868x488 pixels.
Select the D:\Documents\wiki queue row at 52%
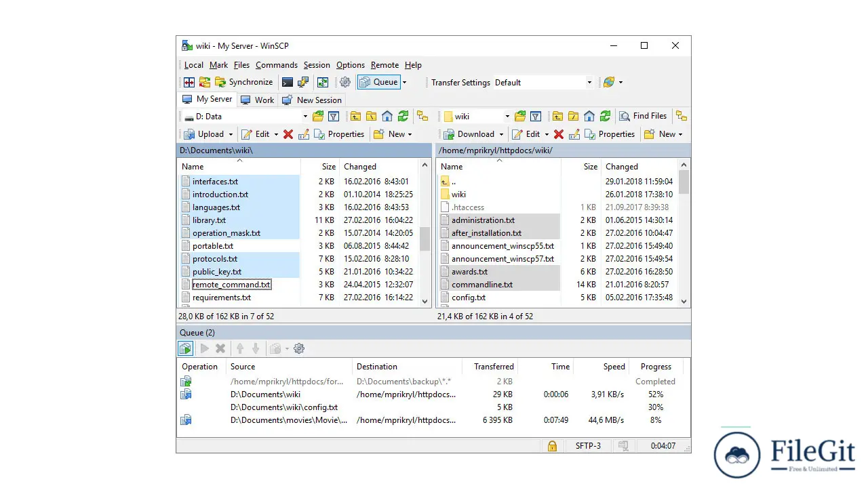(431, 394)
